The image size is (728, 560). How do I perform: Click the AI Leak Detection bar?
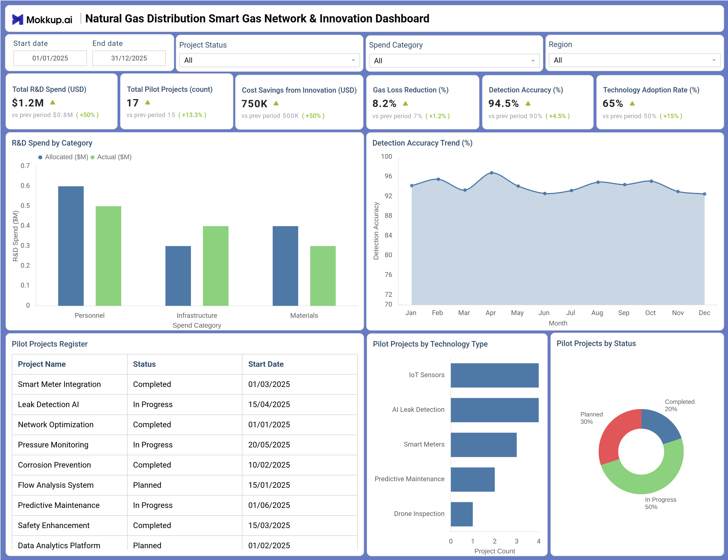click(x=495, y=410)
